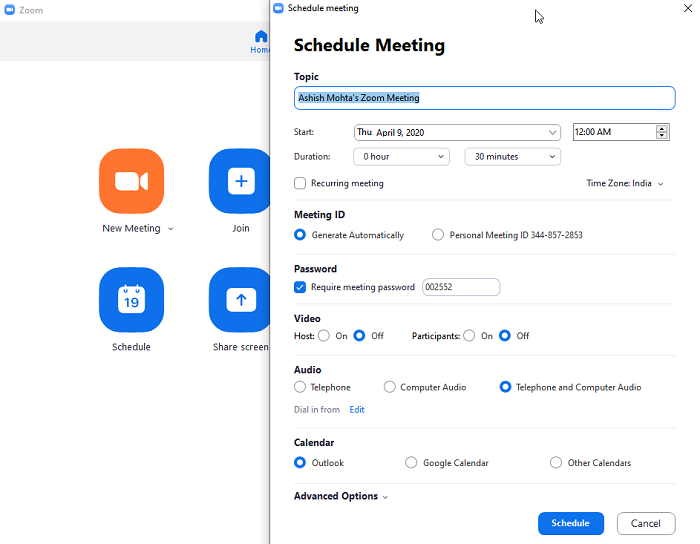Enable the Recurring meeting checkbox
This screenshot has width=700, height=544.
[300, 183]
